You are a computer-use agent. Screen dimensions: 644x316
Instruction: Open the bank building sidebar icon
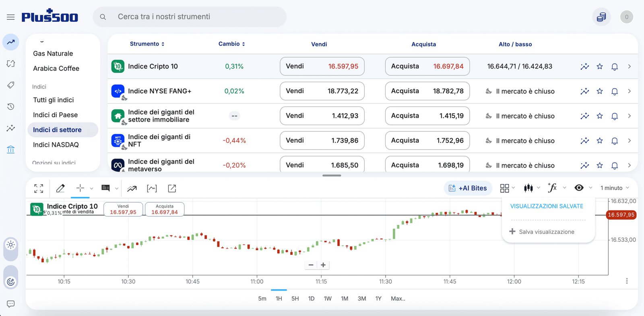point(11,150)
